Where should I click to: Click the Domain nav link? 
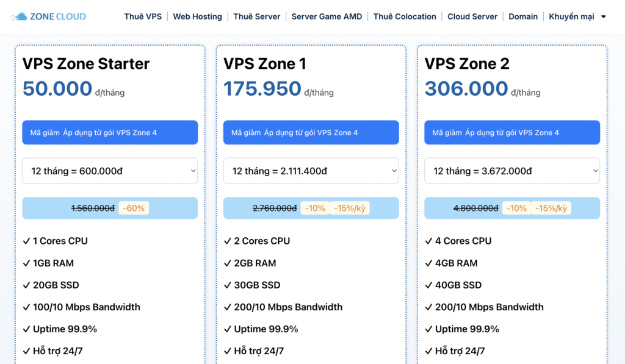coord(523,16)
